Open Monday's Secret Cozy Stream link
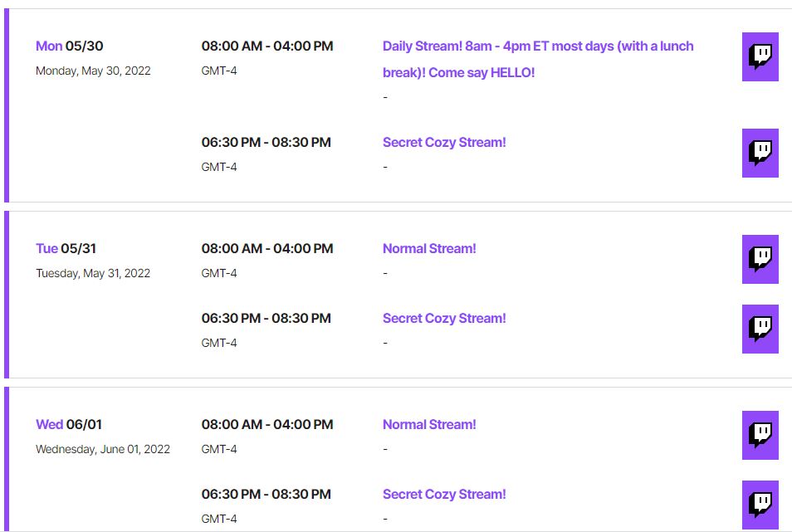The height and width of the screenshot is (532, 792). (444, 143)
